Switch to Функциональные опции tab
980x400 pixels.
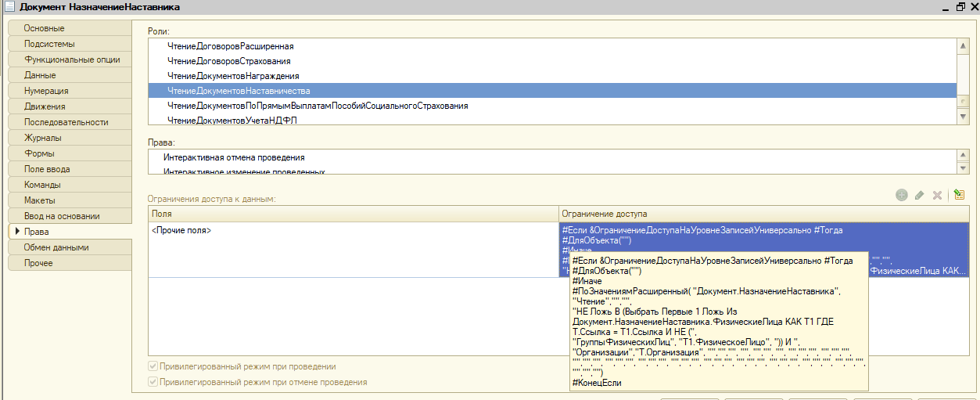tap(70, 59)
